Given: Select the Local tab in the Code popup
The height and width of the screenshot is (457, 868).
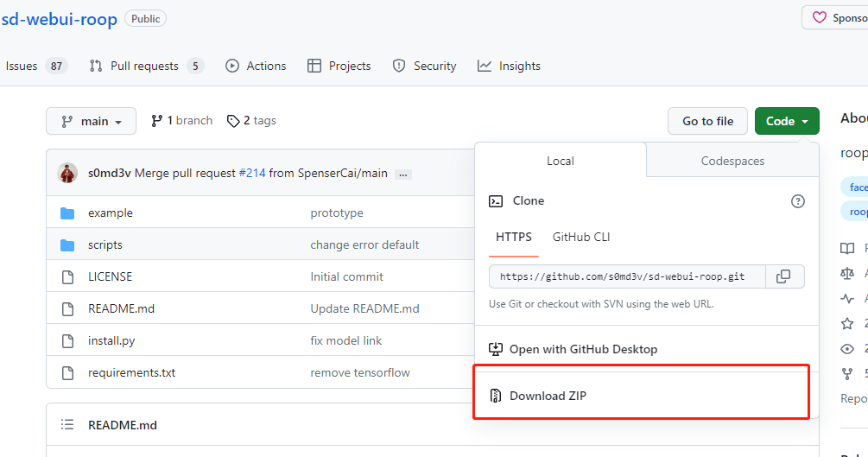Looking at the screenshot, I should (x=561, y=161).
